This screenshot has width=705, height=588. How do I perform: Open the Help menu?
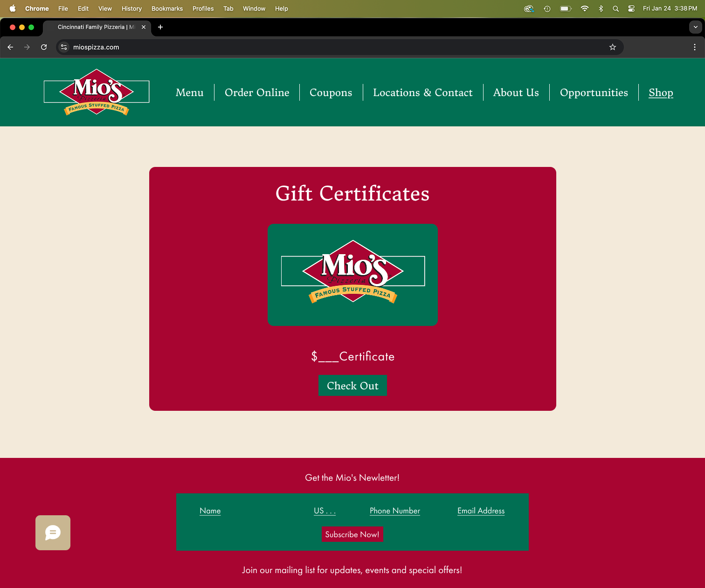[x=281, y=8]
